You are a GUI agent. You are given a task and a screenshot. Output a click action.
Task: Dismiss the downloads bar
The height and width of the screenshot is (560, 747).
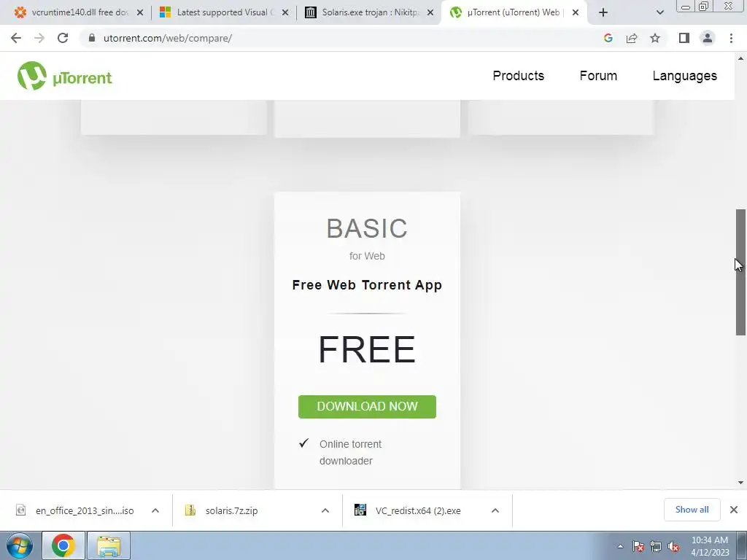[734, 510]
